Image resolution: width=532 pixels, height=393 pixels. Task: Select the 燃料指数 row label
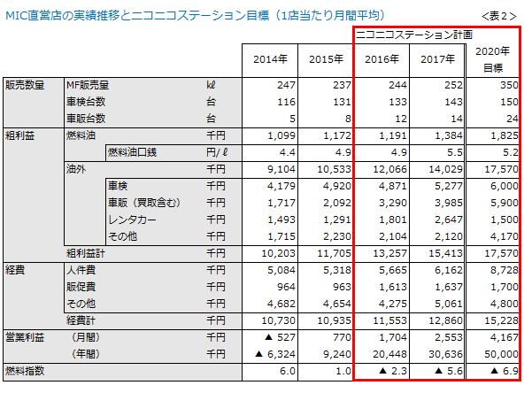tap(24, 370)
